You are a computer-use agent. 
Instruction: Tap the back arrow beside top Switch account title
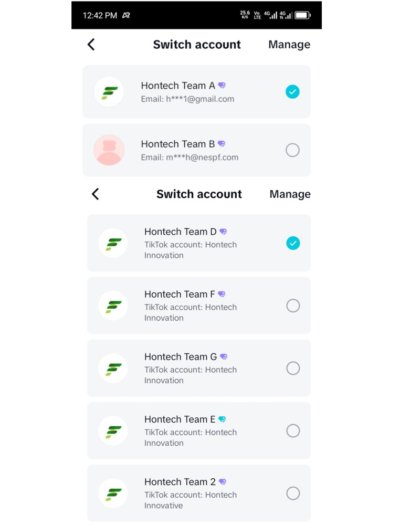pos(91,44)
